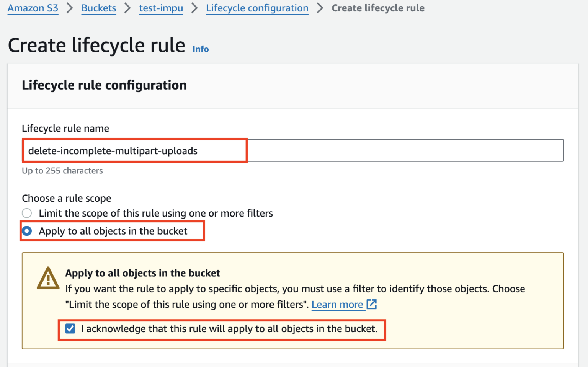The height and width of the screenshot is (367, 588).
Task: Click the chevron after Lifecycle configuration breadcrumb
Action: coord(320,8)
